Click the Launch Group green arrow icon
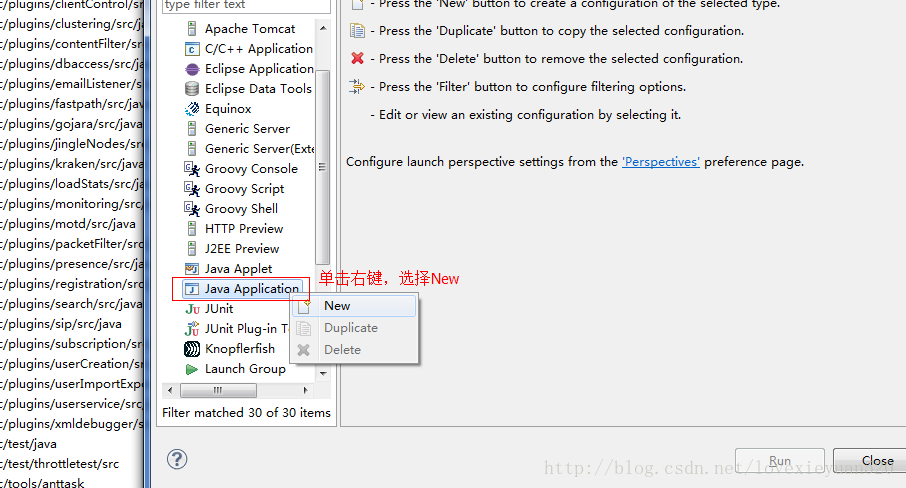 [192, 369]
